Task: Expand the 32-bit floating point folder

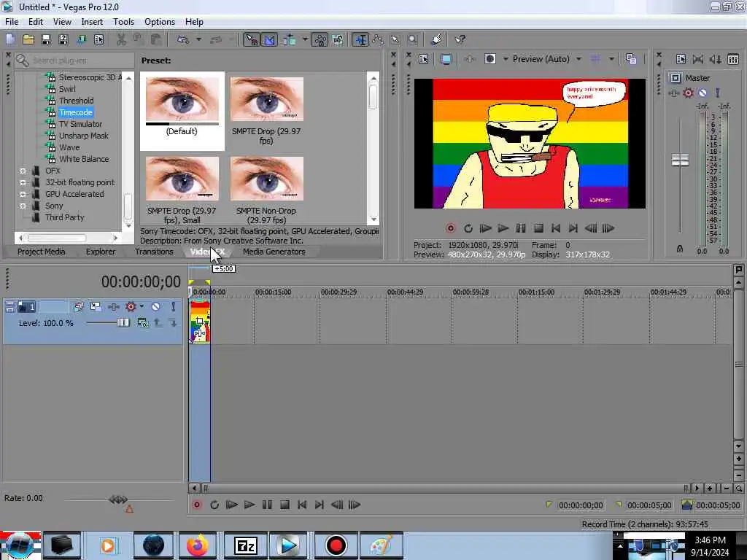Action: click(23, 182)
